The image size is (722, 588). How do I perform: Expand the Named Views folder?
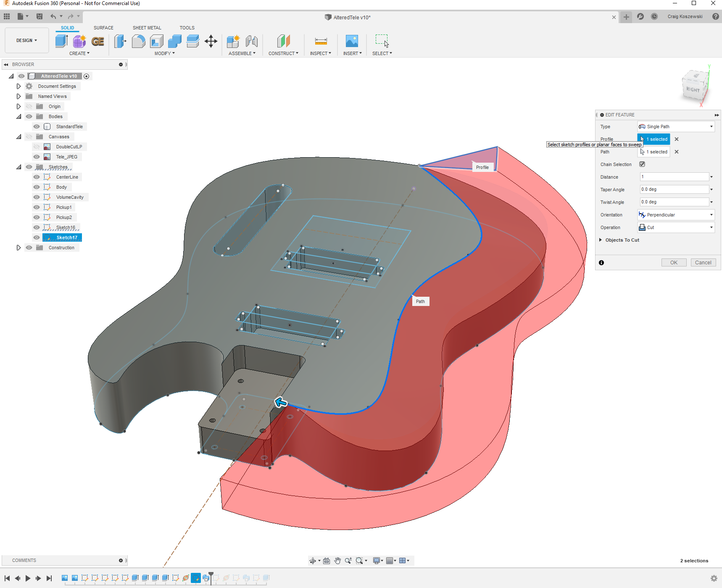pos(18,96)
